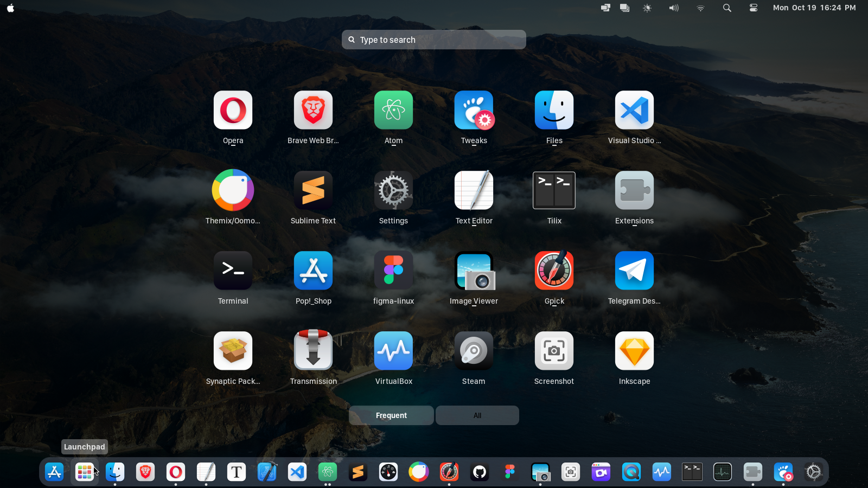Open Tilix terminal grid icon
The height and width of the screenshot is (488, 868).
554,190
